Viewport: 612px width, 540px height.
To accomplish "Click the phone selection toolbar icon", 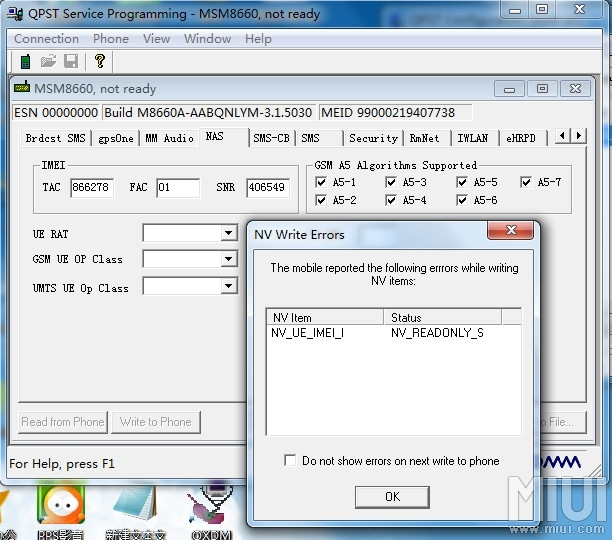I will (x=25, y=62).
